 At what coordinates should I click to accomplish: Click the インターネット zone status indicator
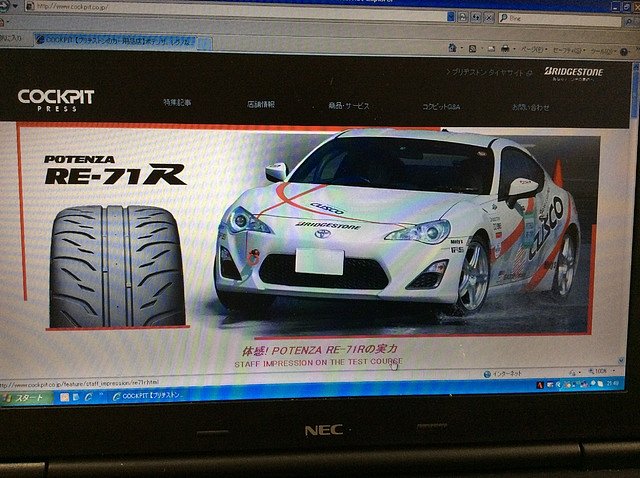click(x=502, y=374)
